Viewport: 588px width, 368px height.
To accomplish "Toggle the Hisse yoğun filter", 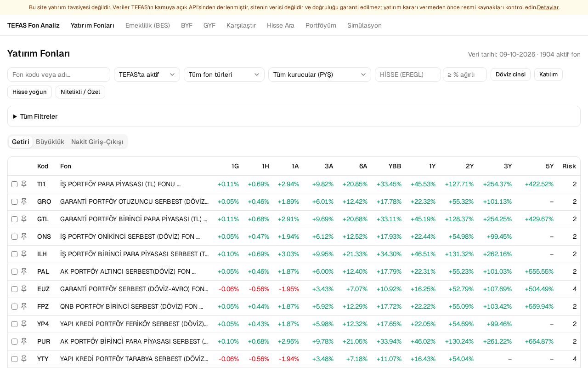I will 29,92.
